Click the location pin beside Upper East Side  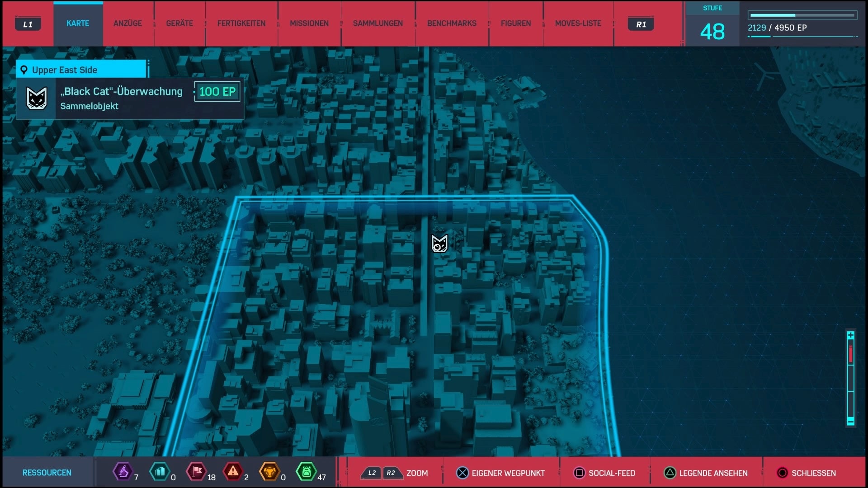click(24, 70)
